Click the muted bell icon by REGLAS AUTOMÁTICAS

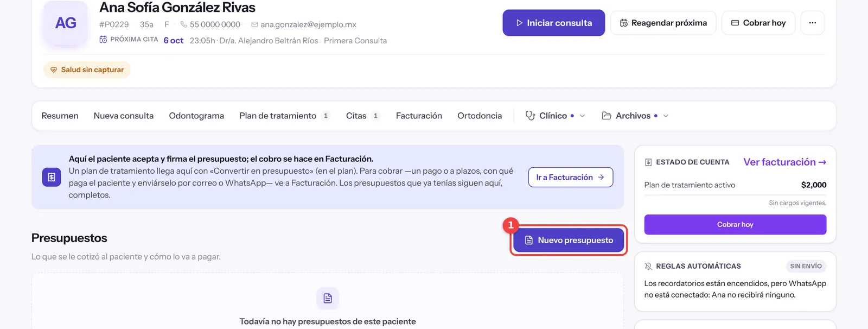(648, 266)
